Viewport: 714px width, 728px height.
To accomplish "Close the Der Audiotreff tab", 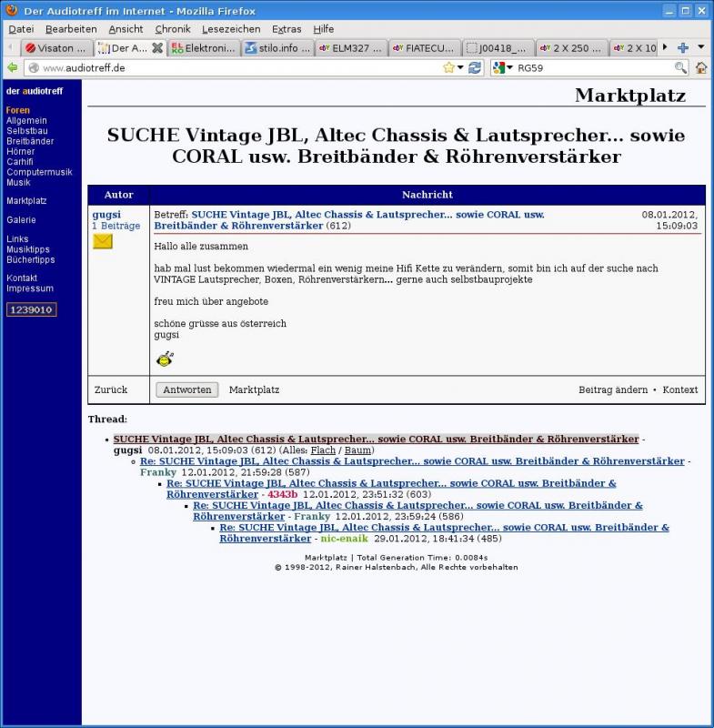I will 157,48.
